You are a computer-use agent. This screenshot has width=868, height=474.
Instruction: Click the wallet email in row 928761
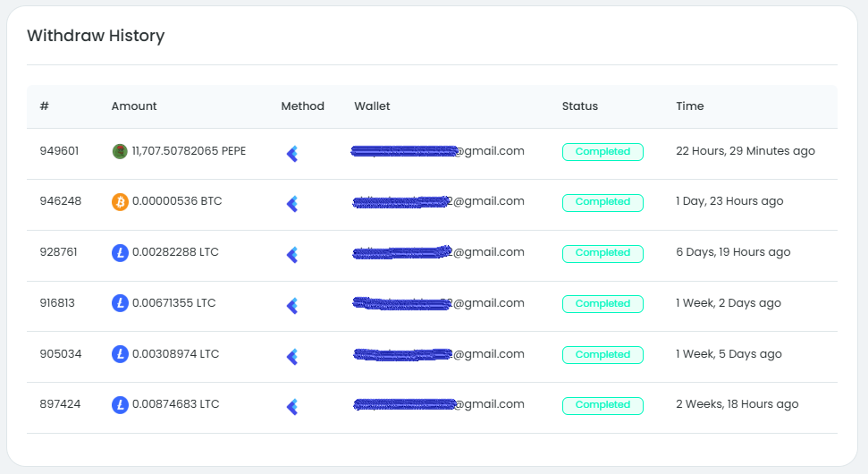438,252
